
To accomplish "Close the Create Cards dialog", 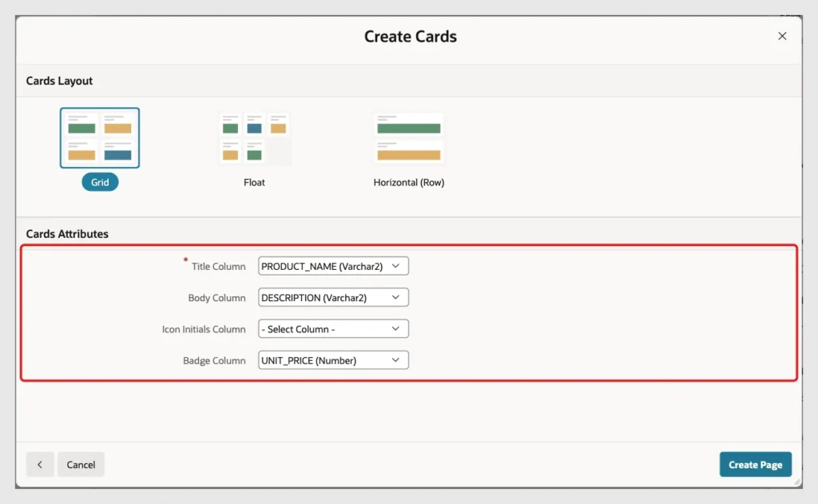I will coord(782,36).
